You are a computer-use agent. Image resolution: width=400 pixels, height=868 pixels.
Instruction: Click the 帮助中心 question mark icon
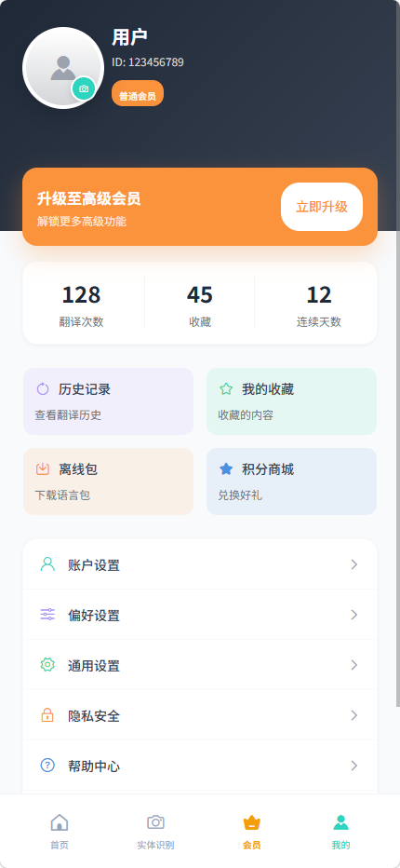(47, 766)
